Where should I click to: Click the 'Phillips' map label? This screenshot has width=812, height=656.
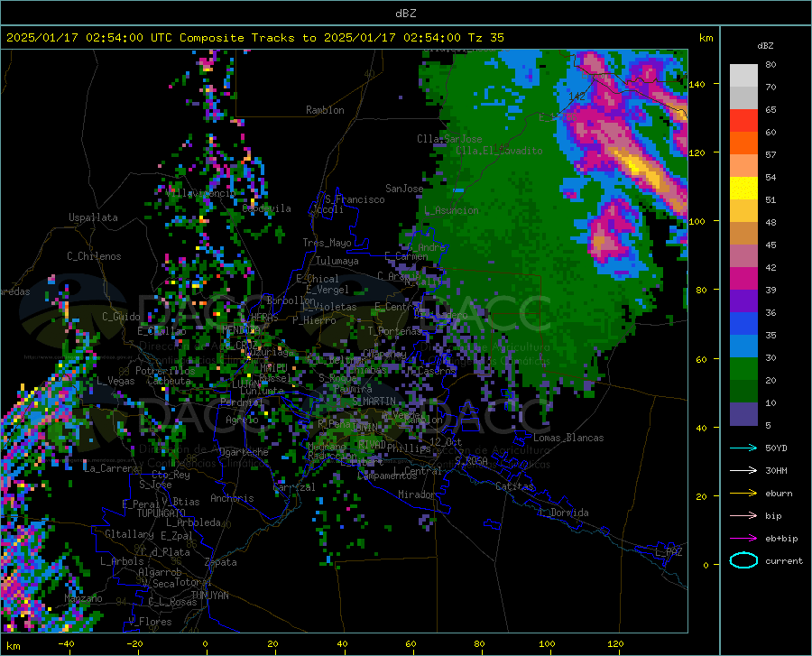[409, 448]
